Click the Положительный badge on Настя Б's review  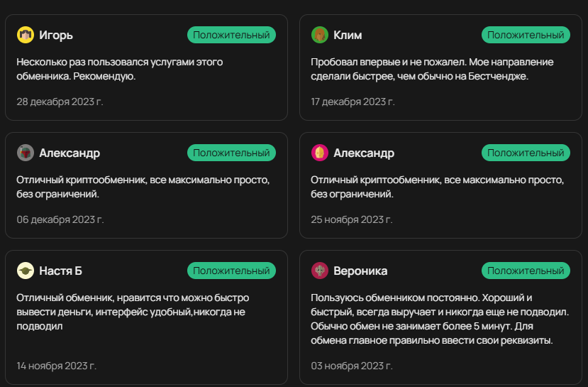pyautogui.click(x=231, y=271)
